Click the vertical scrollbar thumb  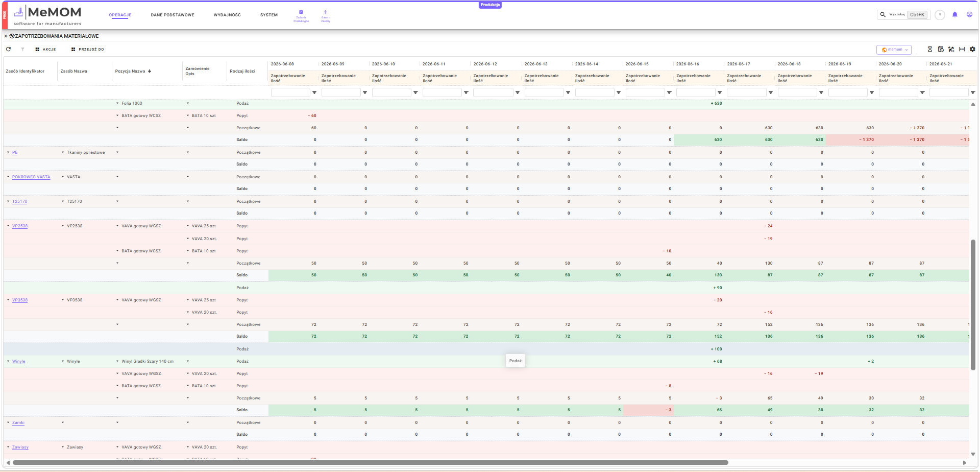pyautogui.click(x=973, y=304)
